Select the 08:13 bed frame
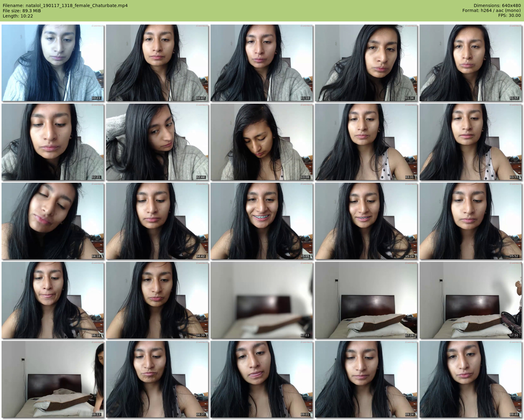 pyautogui.click(x=53, y=379)
